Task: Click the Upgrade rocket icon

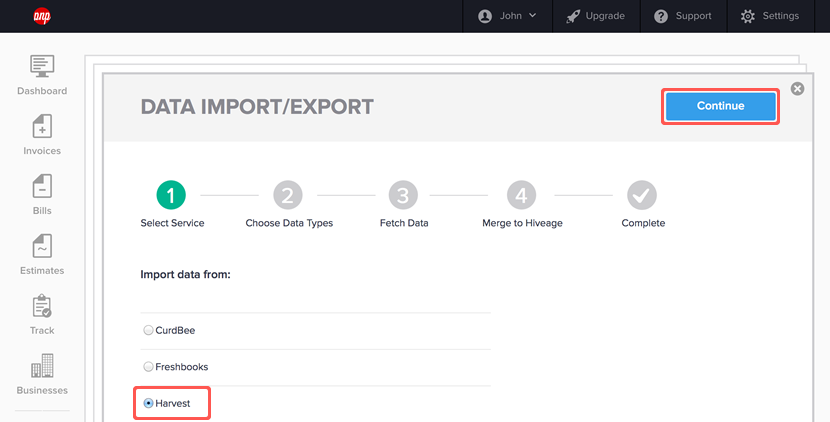Action: click(x=573, y=16)
